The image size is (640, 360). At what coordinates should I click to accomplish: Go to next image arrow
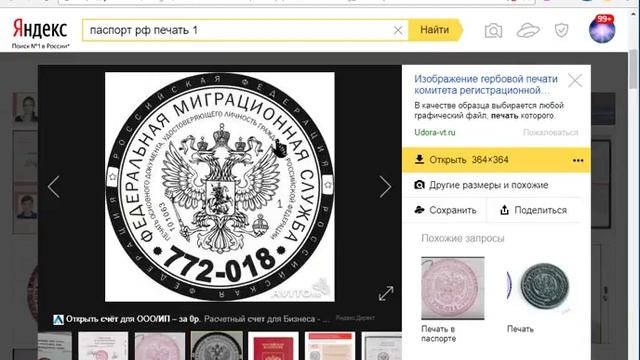pos(385,187)
